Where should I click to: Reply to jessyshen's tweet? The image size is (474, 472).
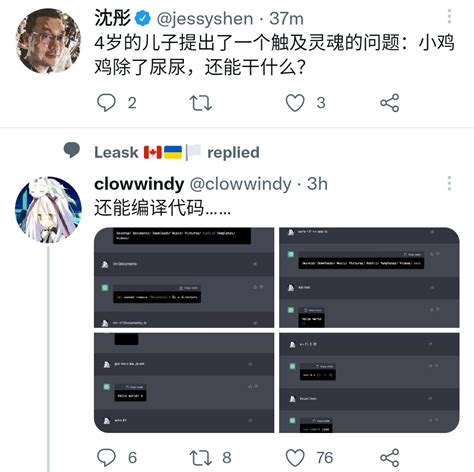click(x=106, y=102)
